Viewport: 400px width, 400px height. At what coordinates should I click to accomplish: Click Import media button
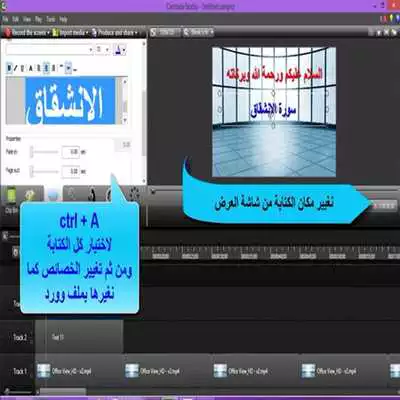[x=71, y=33]
